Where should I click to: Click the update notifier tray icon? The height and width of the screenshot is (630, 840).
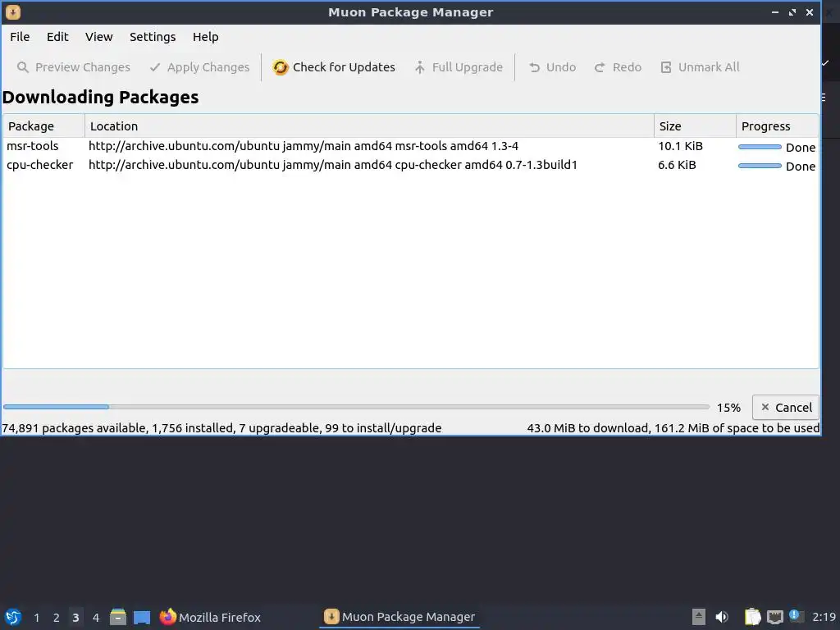796,616
